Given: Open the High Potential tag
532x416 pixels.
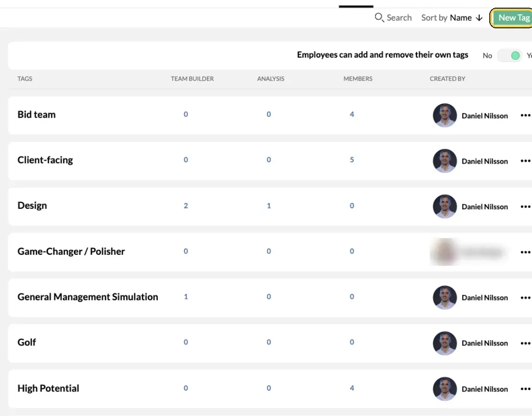Looking at the screenshot, I should pos(48,388).
